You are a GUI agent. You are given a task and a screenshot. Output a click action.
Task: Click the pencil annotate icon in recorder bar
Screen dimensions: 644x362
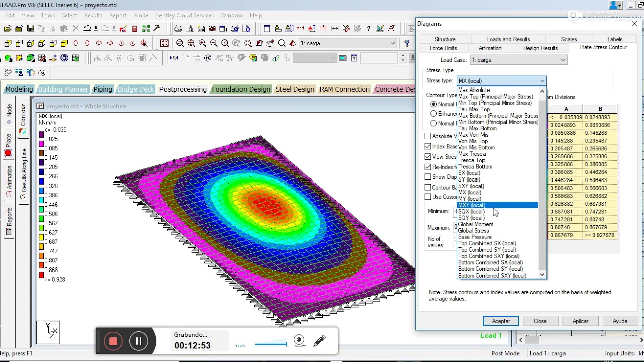(x=319, y=341)
